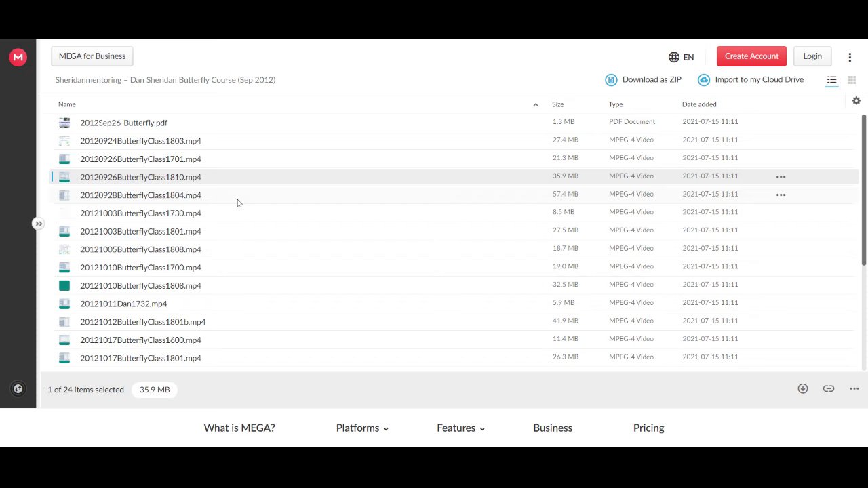The image size is (868, 488).
Task: Select 20121010ButterflyClass1808.mp4 file name
Action: (x=140, y=285)
